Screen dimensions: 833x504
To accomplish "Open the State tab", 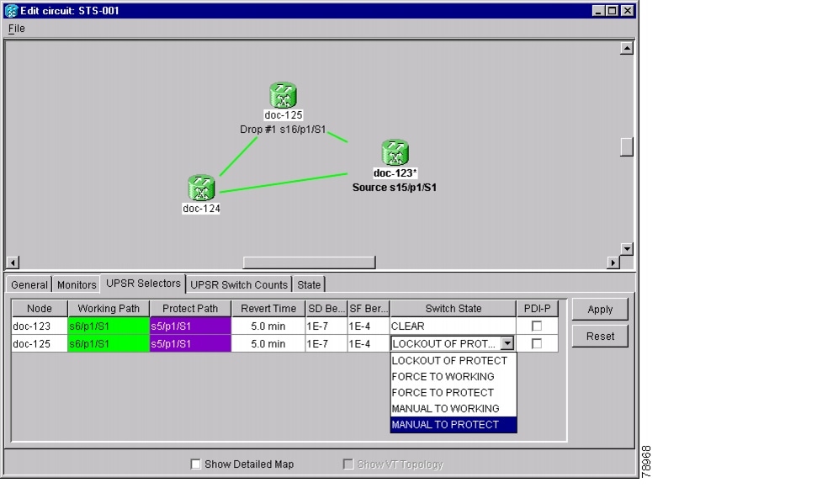I will (x=309, y=284).
